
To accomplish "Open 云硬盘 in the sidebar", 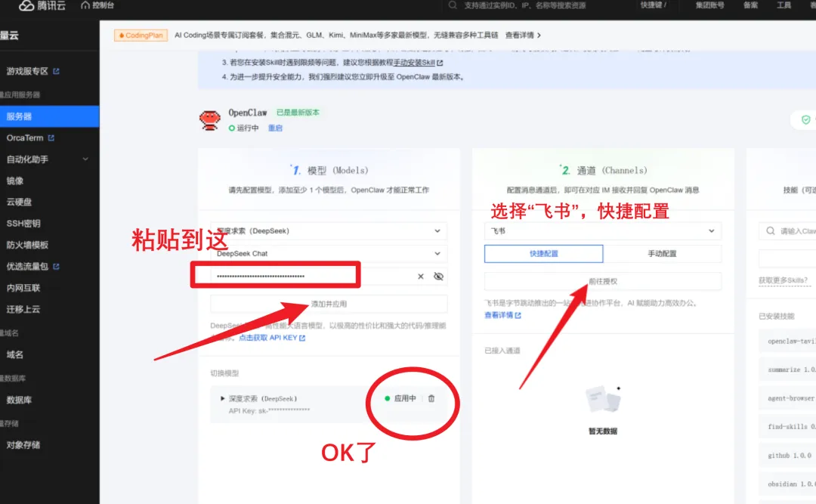I will (x=19, y=202).
